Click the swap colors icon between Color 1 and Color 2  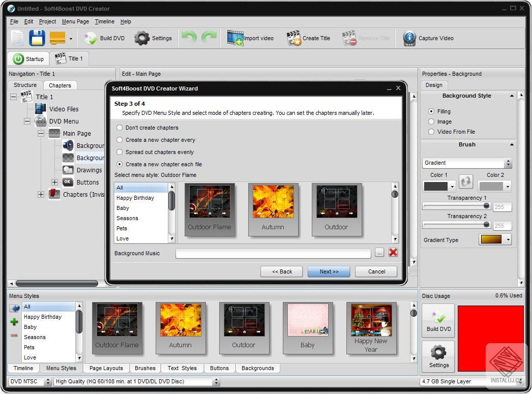465,181
